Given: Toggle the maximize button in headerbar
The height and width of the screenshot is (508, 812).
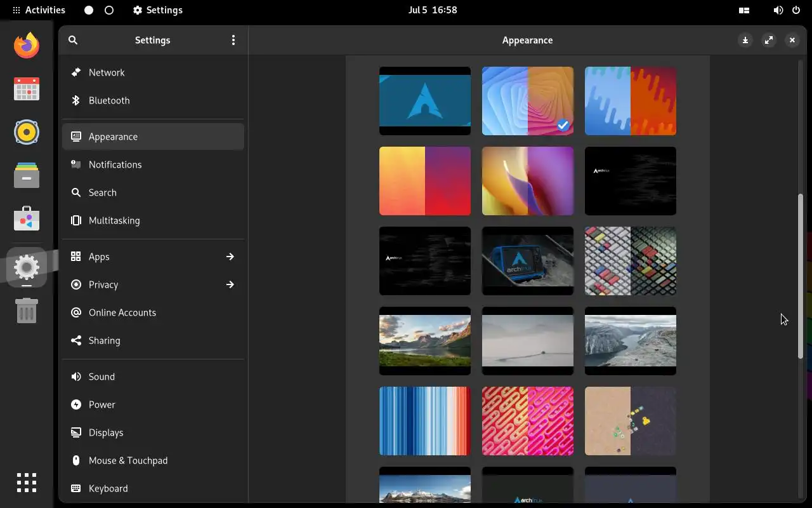Looking at the screenshot, I should point(769,40).
